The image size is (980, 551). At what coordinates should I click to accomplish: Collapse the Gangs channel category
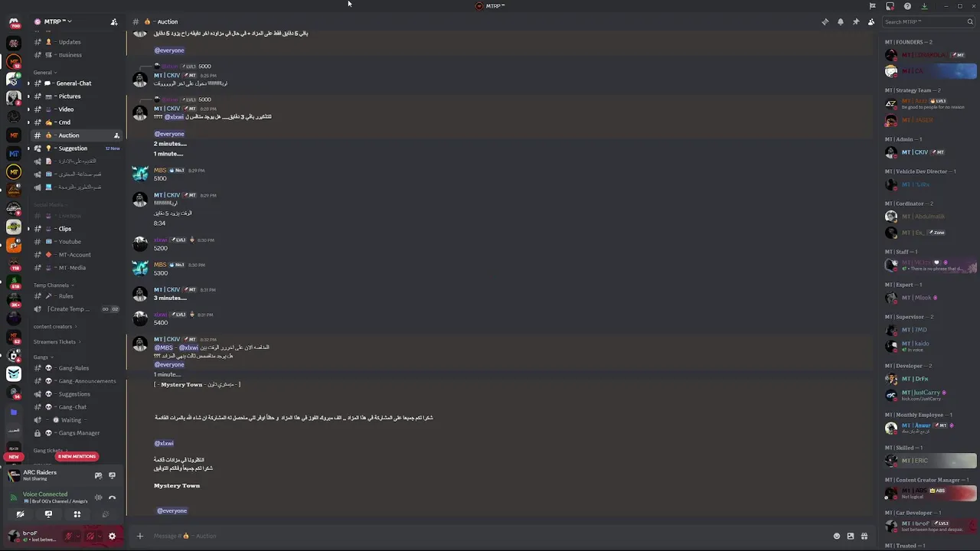click(41, 357)
